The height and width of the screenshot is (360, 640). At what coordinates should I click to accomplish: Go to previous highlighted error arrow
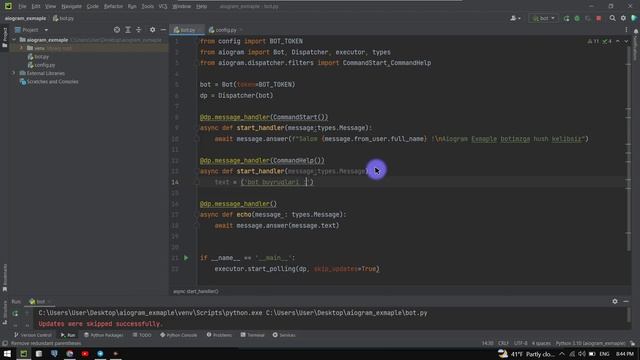coord(618,41)
